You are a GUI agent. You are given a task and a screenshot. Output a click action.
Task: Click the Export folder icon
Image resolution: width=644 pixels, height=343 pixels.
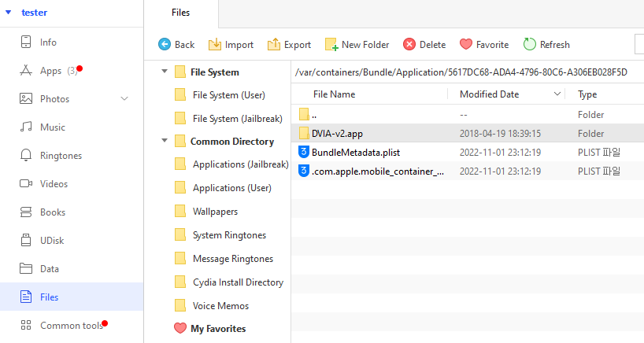[x=273, y=44]
